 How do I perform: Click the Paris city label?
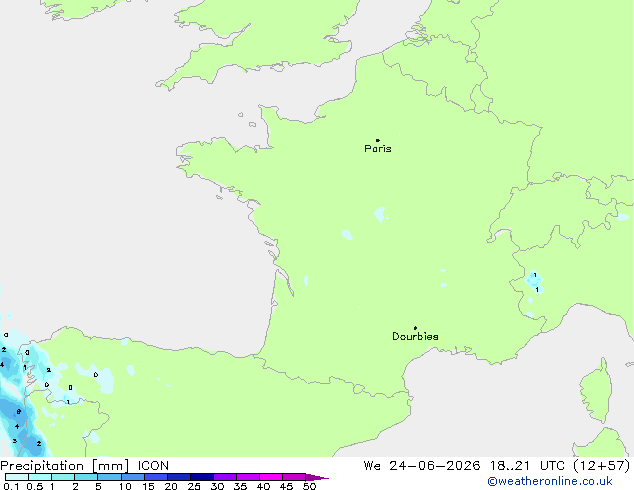point(378,149)
